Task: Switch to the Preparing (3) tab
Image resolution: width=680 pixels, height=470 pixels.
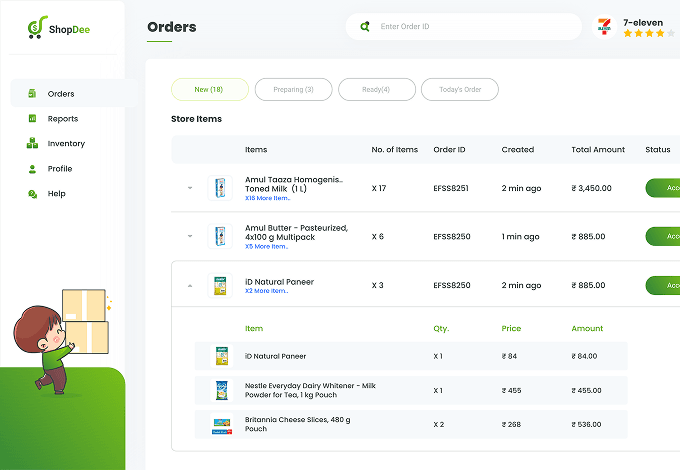Action: coord(294,89)
